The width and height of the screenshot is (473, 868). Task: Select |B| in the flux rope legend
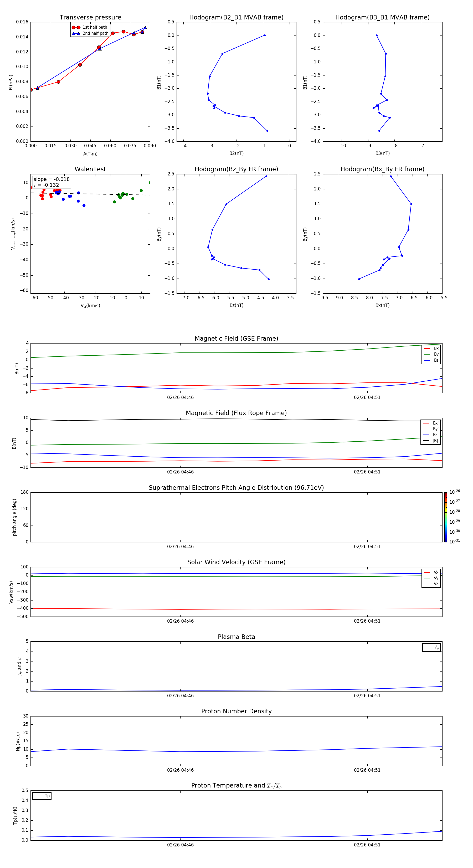[431, 441]
